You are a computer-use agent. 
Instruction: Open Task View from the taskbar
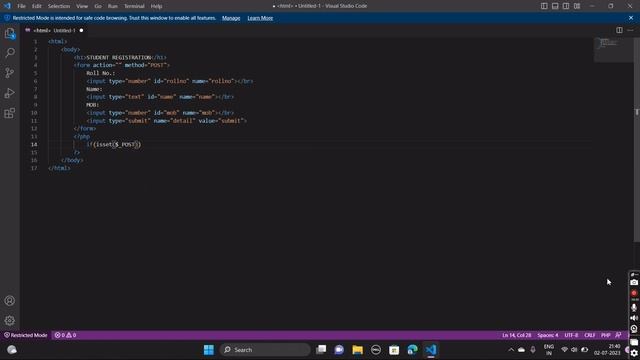(x=321, y=350)
